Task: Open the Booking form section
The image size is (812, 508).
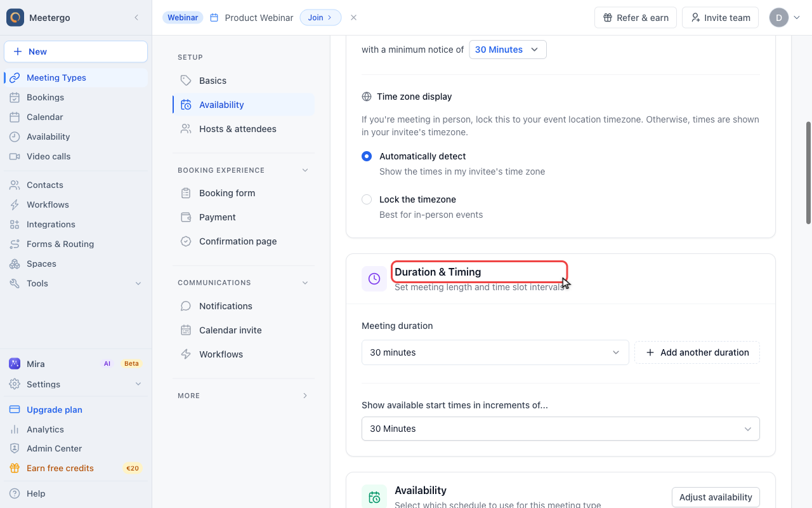Action: (244, 193)
